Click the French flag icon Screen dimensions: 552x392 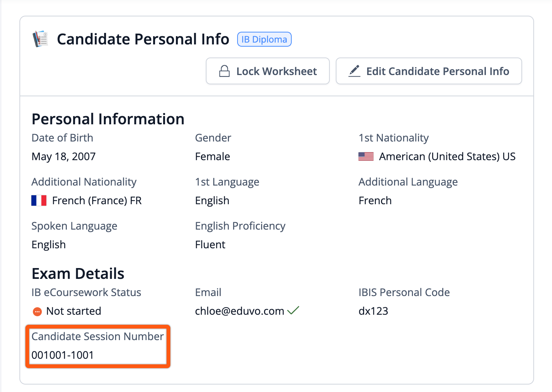tap(39, 200)
